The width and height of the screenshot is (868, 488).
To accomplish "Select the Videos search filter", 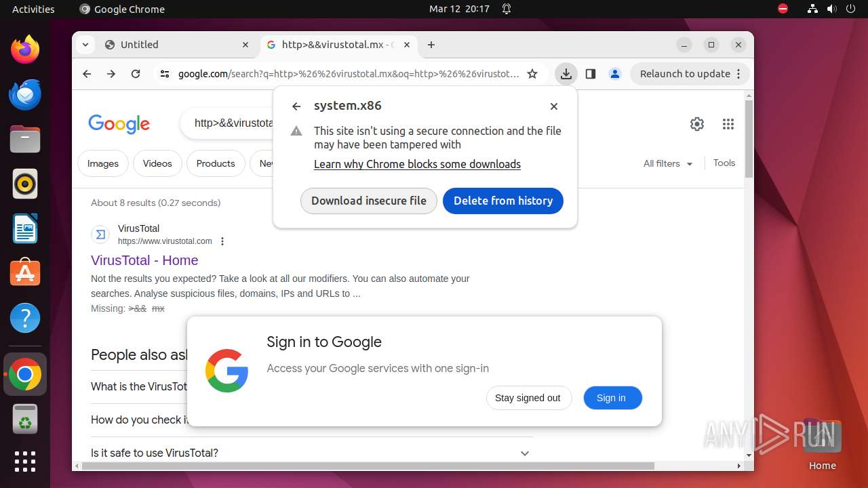I will click(x=157, y=163).
